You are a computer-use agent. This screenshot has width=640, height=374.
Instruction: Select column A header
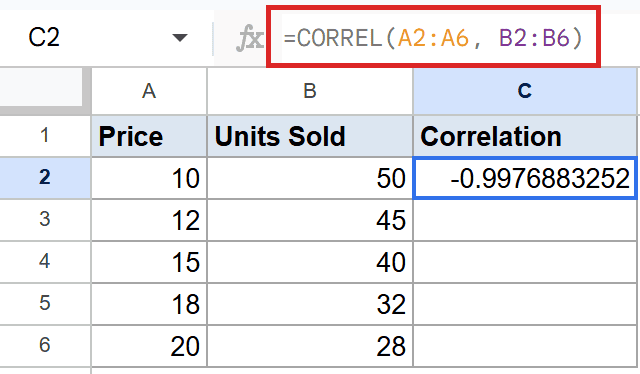tap(149, 91)
